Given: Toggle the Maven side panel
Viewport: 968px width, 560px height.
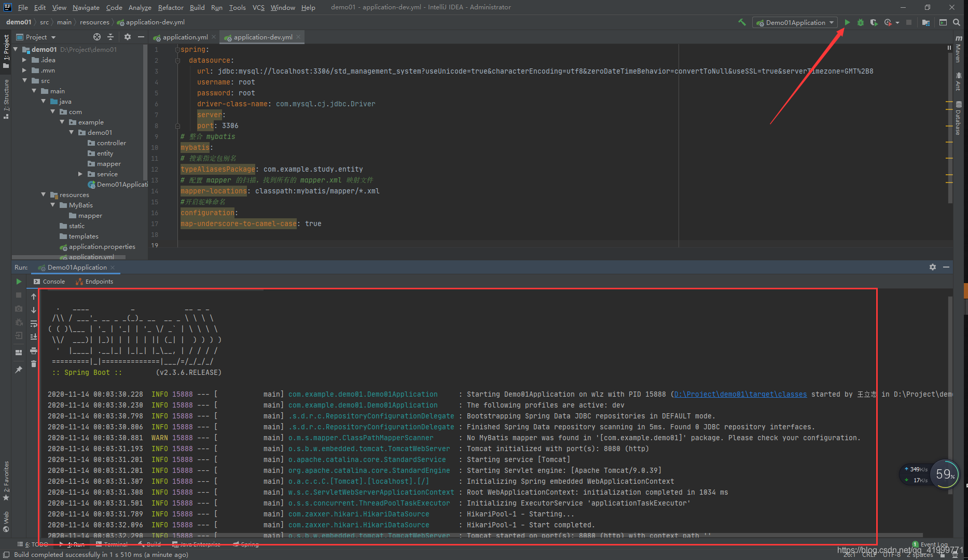Looking at the screenshot, I should 959,48.
